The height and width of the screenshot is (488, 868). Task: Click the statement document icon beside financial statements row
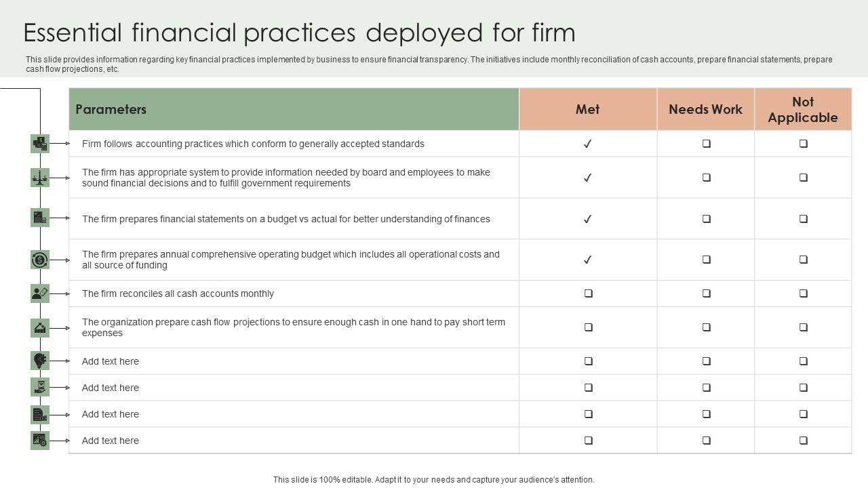click(x=40, y=218)
